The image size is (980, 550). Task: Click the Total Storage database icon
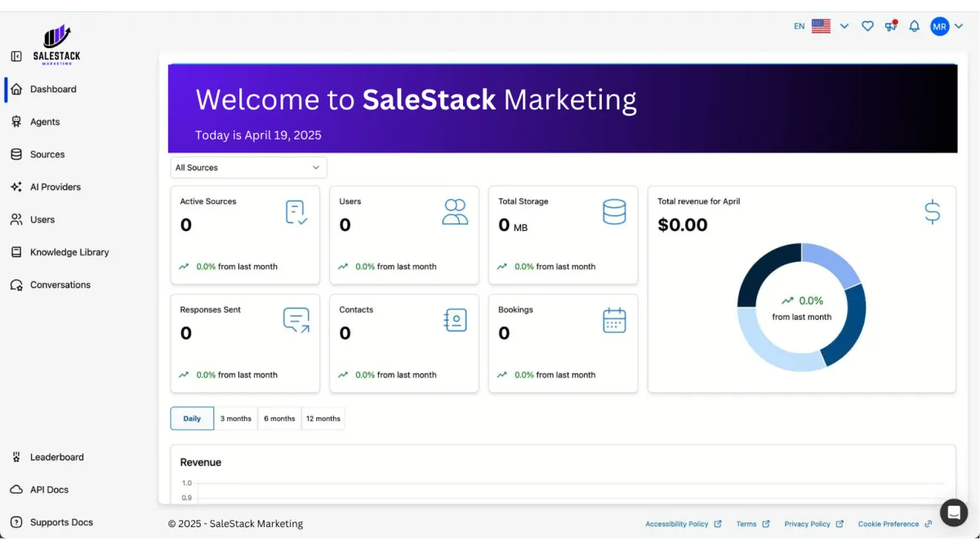pos(614,212)
